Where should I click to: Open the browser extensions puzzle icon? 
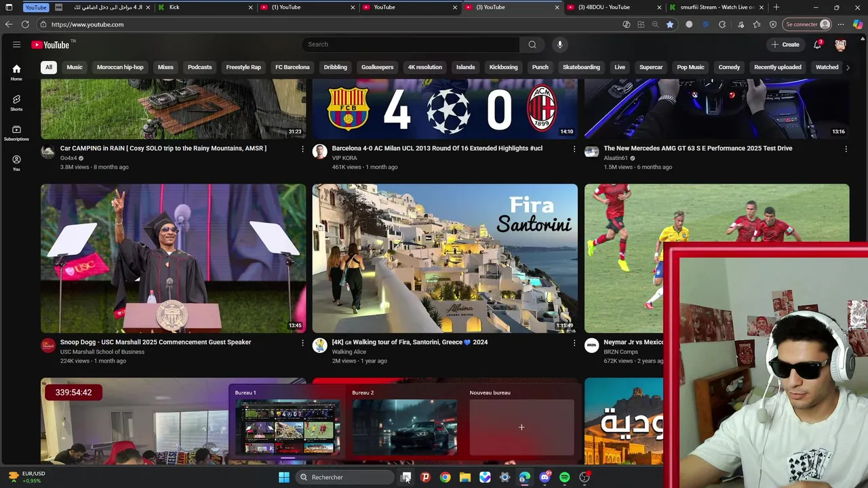point(722,24)
